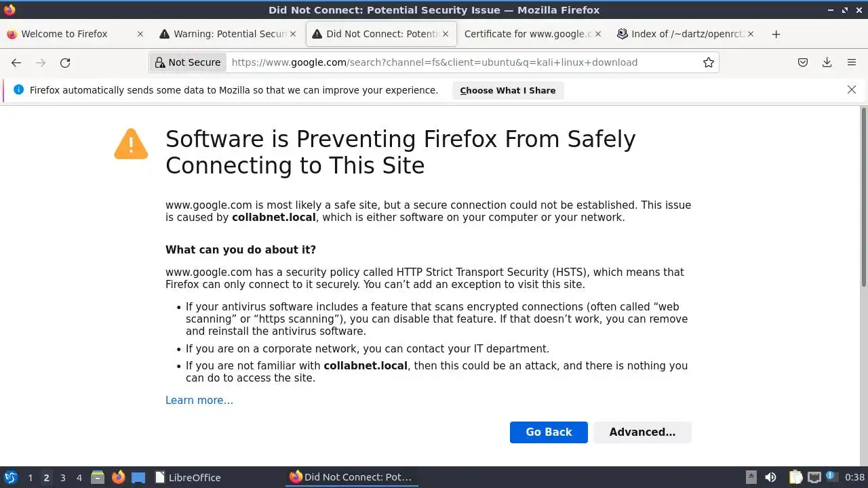868x488 pixels.
Task: Open the Save to Pocket icon
Action: click(x=803, y=62)
